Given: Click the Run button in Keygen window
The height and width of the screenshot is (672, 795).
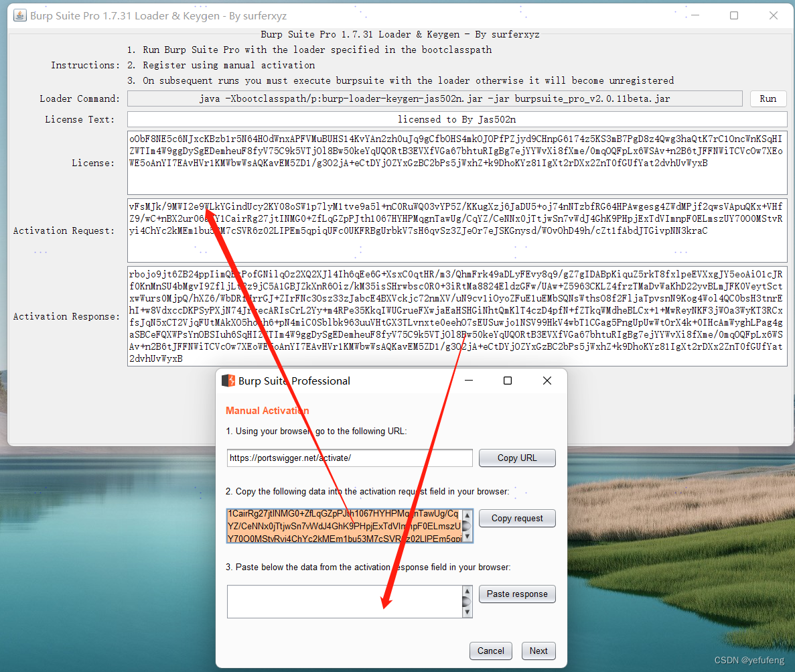Looking at the screenshot, I should point(768,99).
